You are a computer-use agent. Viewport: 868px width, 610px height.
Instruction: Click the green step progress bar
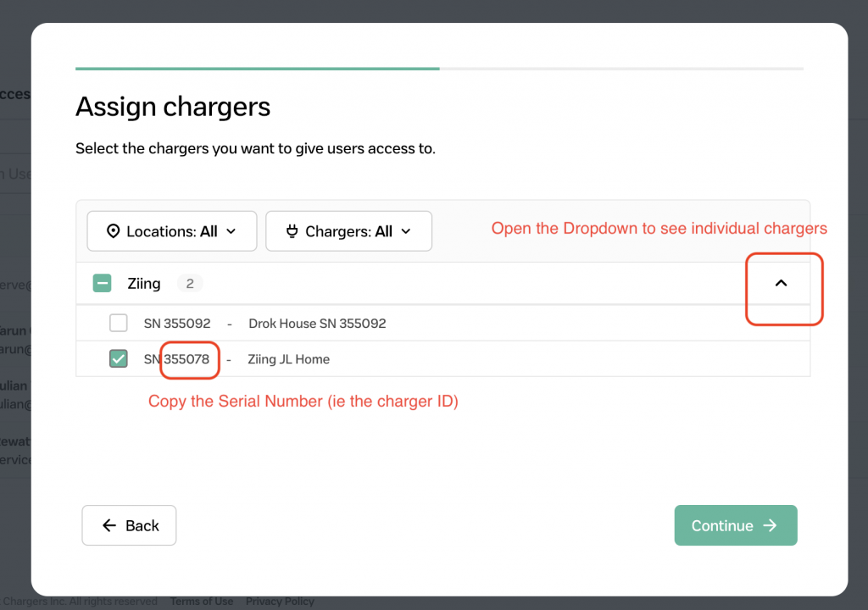[x=257, y=68]
